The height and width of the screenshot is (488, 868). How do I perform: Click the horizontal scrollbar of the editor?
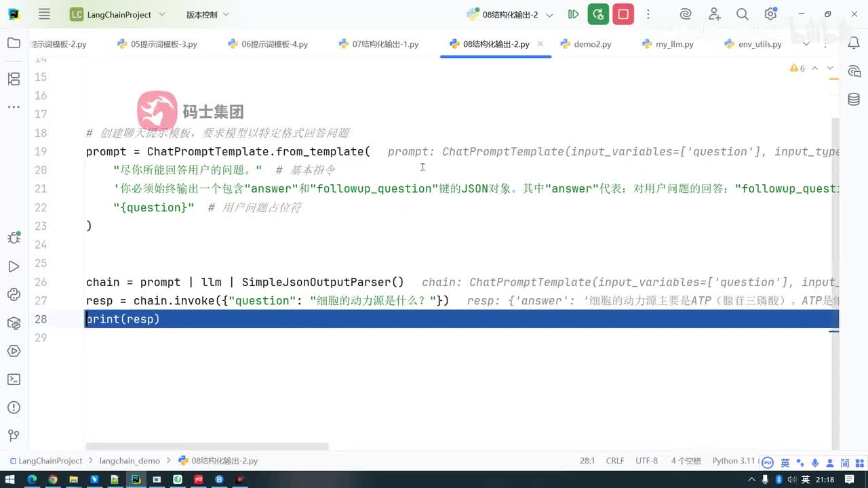coord(207,447)
